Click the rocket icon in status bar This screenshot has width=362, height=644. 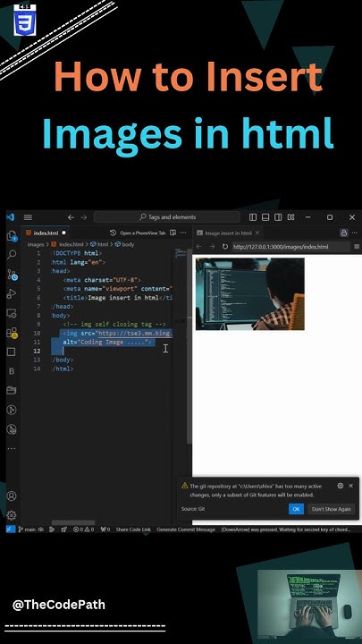coord(64,530)
